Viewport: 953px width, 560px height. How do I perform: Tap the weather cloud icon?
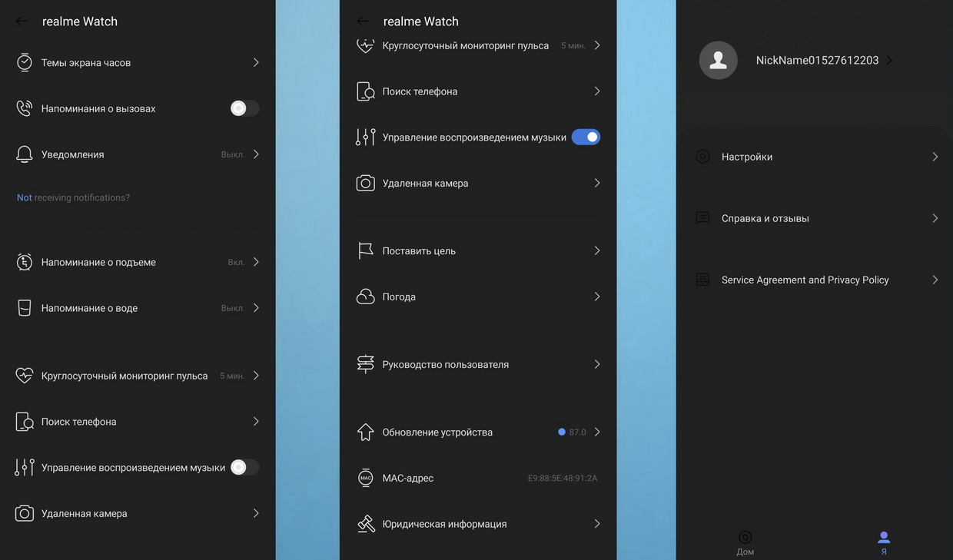click(366, 297)
